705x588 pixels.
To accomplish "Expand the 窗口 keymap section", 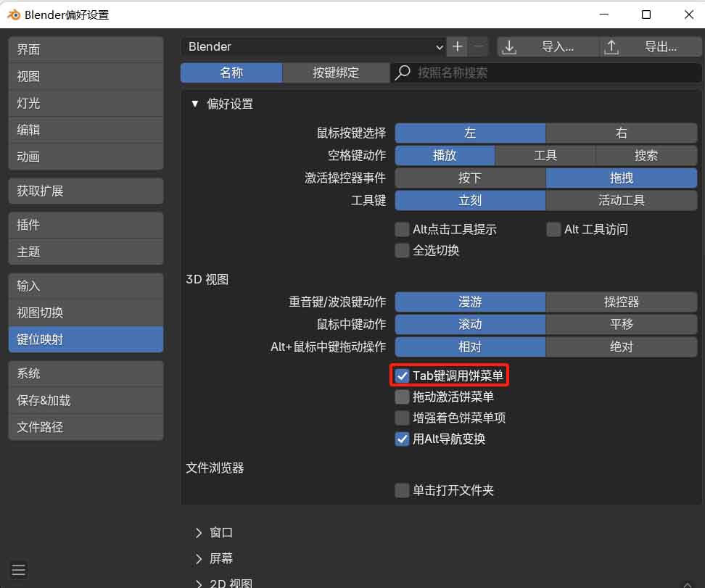I will (198, 533).
